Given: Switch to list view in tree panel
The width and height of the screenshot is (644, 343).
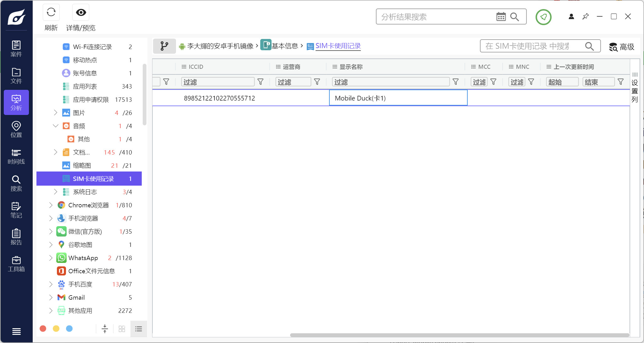Looking at the screenshot, I should click(139, 329).
